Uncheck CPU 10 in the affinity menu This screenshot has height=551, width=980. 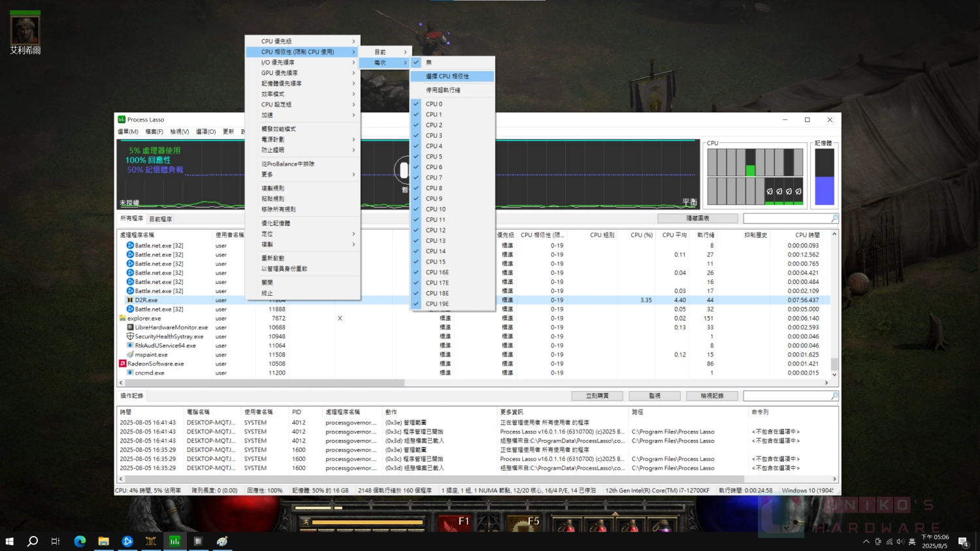point(452,210)
